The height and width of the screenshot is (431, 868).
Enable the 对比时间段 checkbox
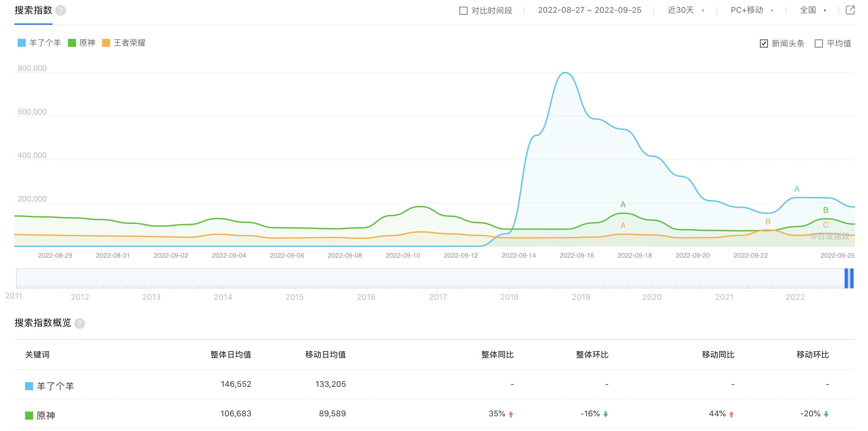(x=463, y=11)
